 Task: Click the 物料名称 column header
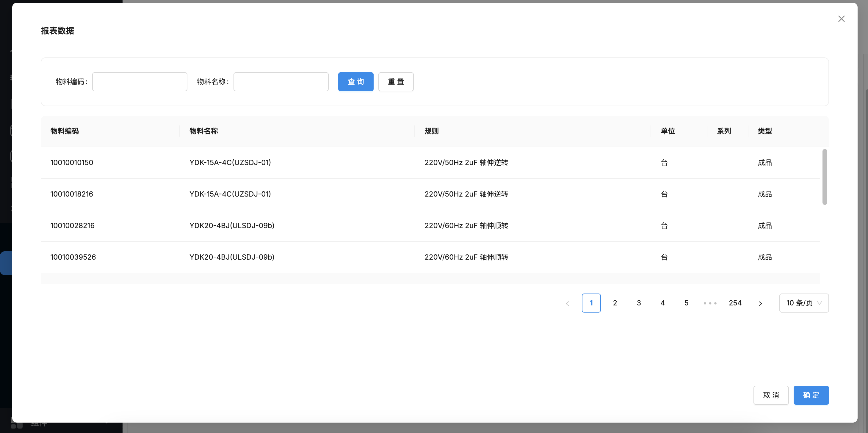pyautogui.click(x=203, y=131)
